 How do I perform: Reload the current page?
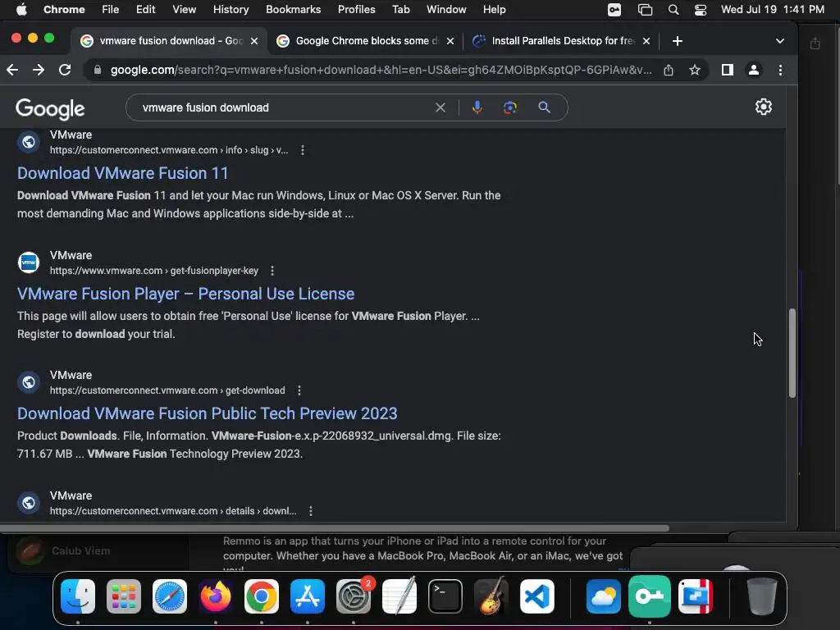tap(65, 70)
